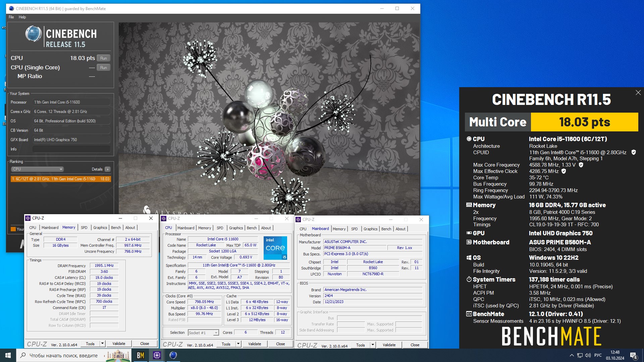Click the CAS# Latency value 19.0 clocks
This screenshot has height=362, width=644.
[x=104, y=278]
